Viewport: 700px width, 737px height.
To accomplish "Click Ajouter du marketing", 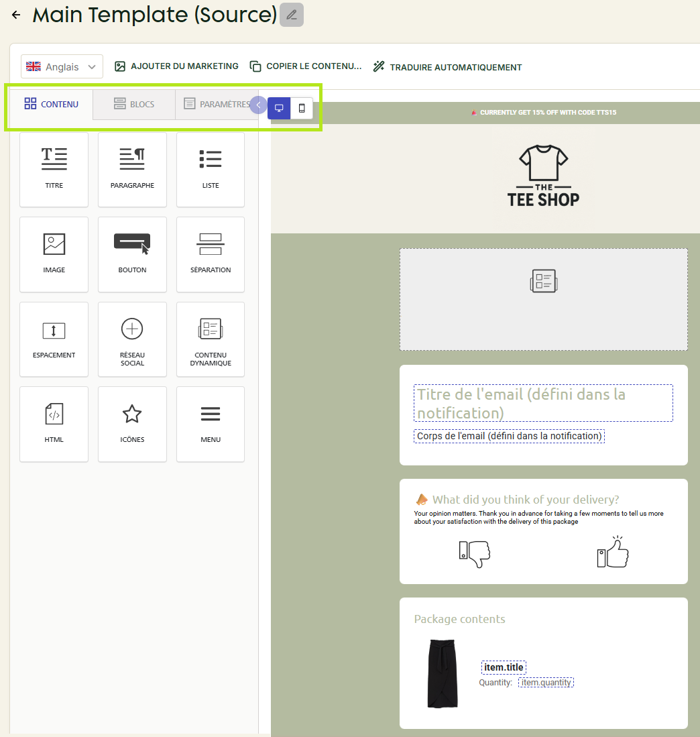I will [x=176, y=66].
